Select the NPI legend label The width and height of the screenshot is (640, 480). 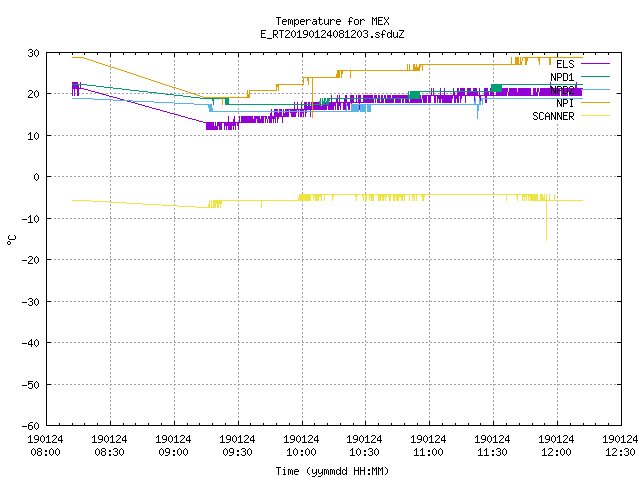[x=565, y=103]
